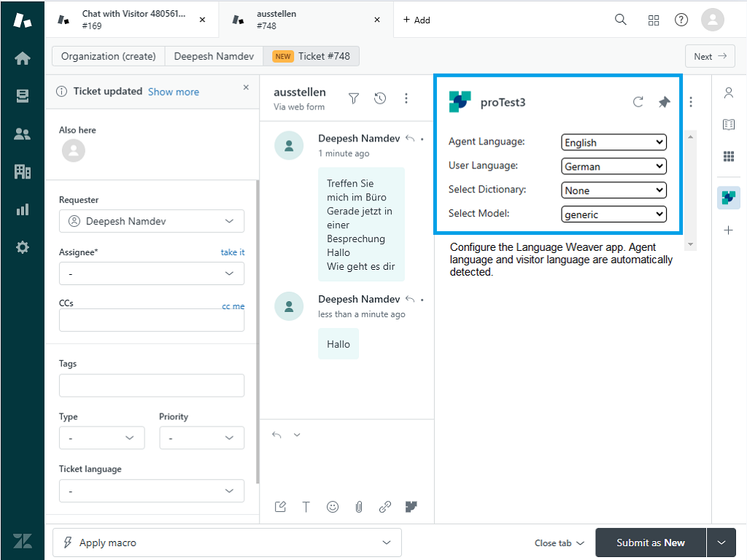Open the Admin gear icon in sidebar
The height and width of the screenshot is (560, 747).
coord(23,247)
